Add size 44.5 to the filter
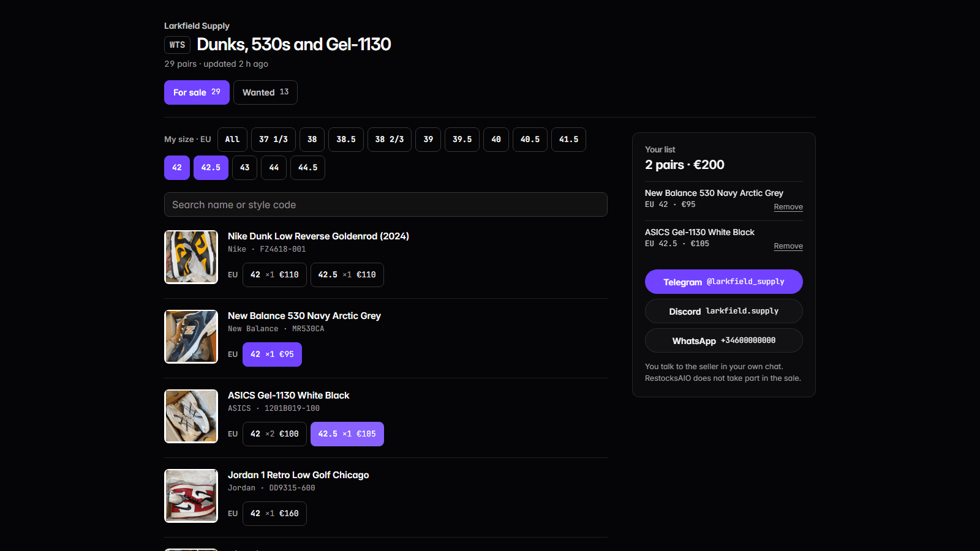The width and height of the screenshot is (980, 551). tap(307, 168)
